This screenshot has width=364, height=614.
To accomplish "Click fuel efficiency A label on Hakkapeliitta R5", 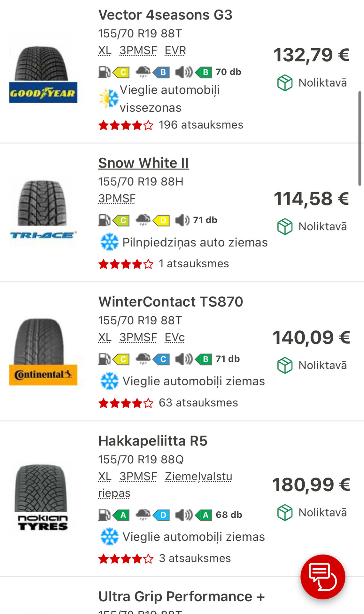I will (x=121, y=515).
